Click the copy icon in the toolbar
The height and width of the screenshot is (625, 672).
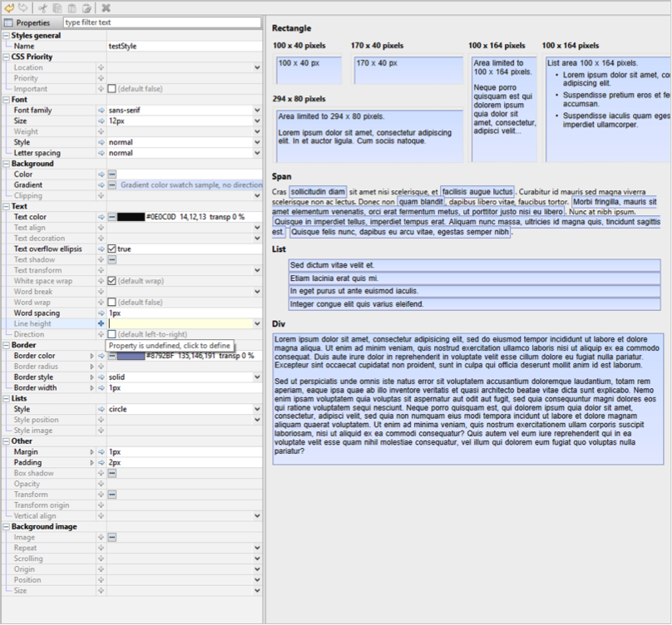click(57, 7)
